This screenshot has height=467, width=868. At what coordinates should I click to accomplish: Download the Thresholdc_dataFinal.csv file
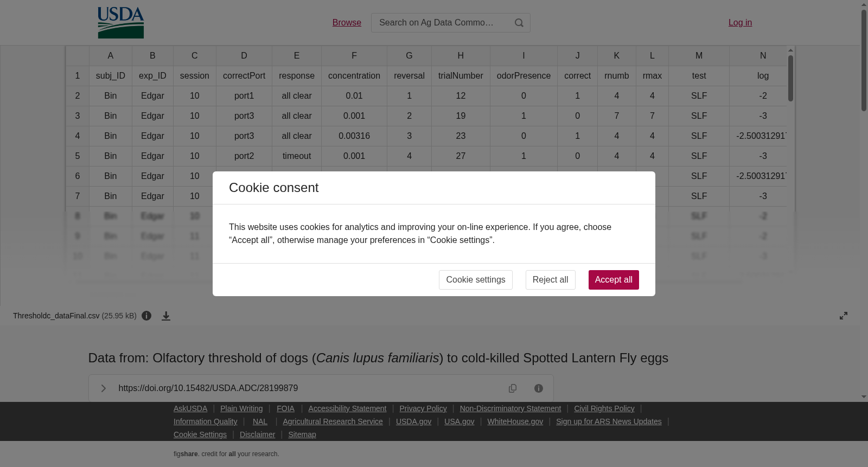[166, 316]
